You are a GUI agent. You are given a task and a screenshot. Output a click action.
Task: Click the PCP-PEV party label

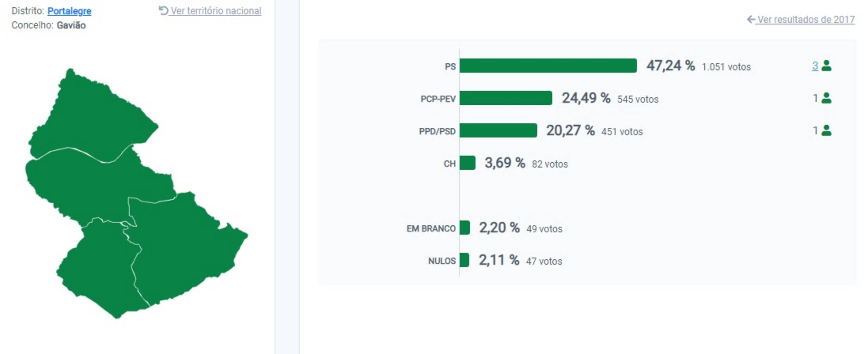438,99
